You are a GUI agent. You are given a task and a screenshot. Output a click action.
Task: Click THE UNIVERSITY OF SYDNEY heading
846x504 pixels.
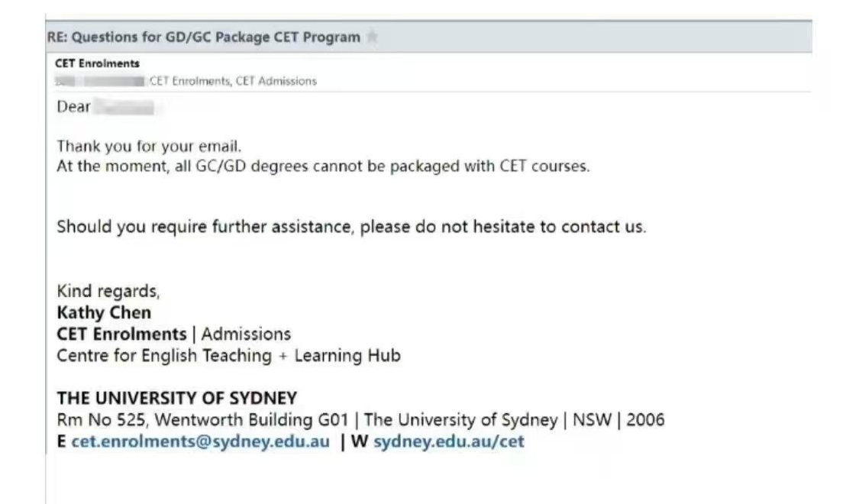click(x=177, y=398)
